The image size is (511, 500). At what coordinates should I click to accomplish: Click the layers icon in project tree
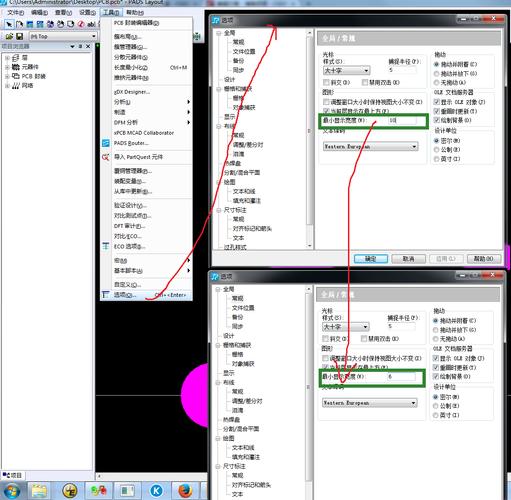tap(16, 58)
